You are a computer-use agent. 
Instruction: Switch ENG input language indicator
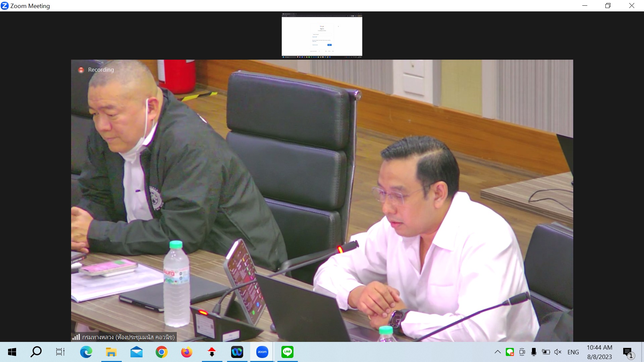click(x=573, y=352)
